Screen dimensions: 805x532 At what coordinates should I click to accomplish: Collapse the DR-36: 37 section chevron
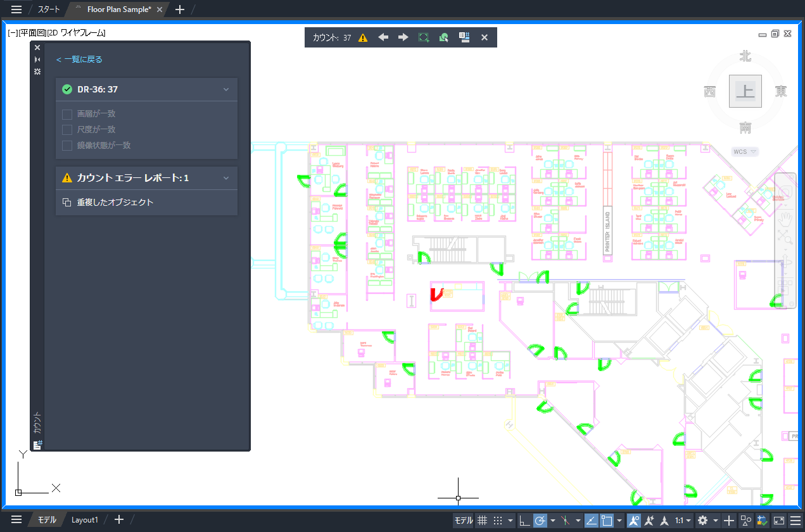tap(226, 89)
